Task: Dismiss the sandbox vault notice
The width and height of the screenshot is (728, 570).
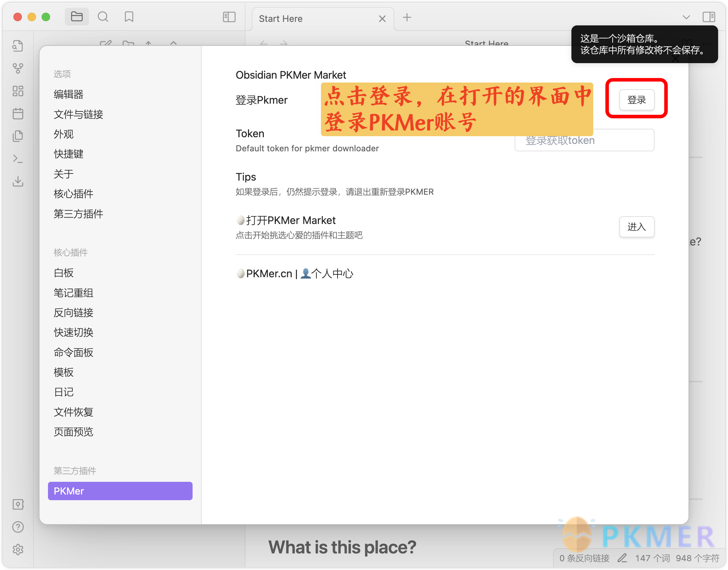Action: (644, 44)
